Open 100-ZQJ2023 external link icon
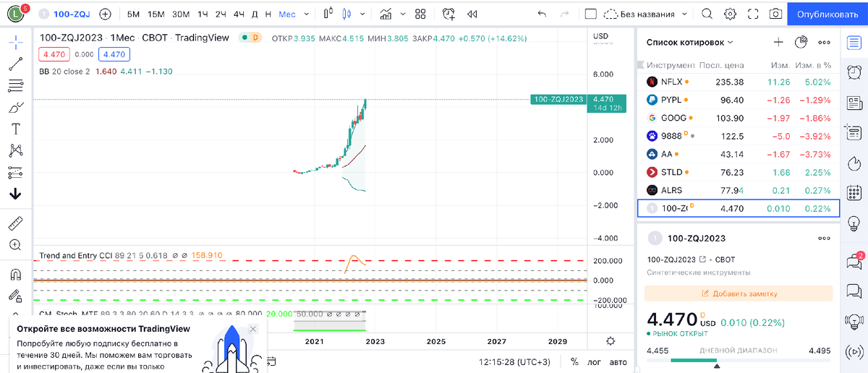This screenshot has width=868, height=373. click(x=702, y=259)
